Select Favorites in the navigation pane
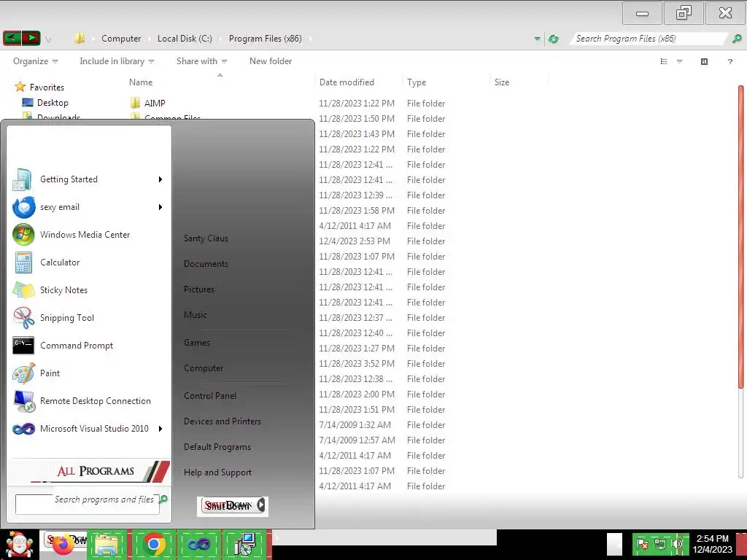Image resolution: width=747 pixels, height=560 pixels. [39, 87]
